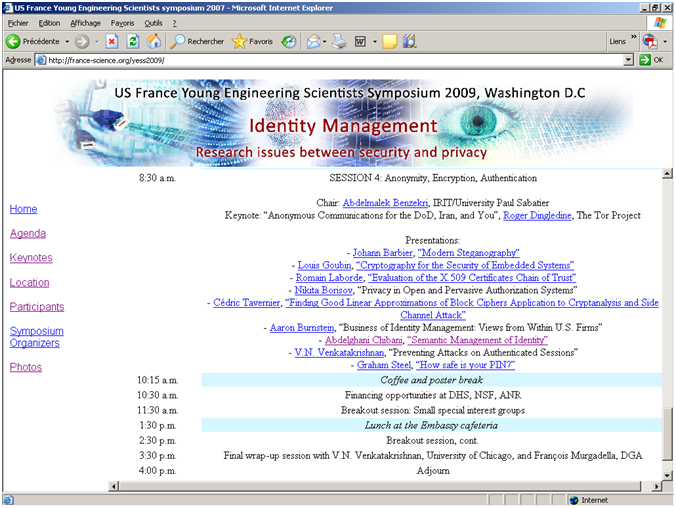
Task: Click the vertical scrollbar thumb
Action: coord(667,433)
